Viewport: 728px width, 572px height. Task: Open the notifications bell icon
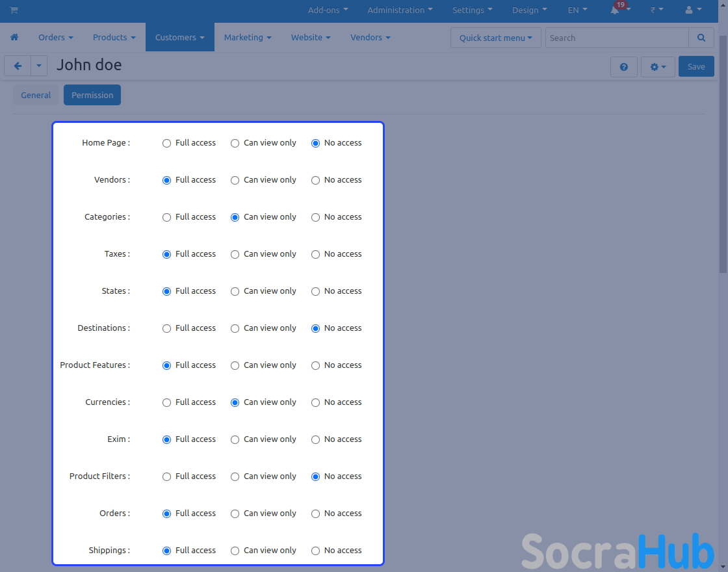click(x=615, y=10)
